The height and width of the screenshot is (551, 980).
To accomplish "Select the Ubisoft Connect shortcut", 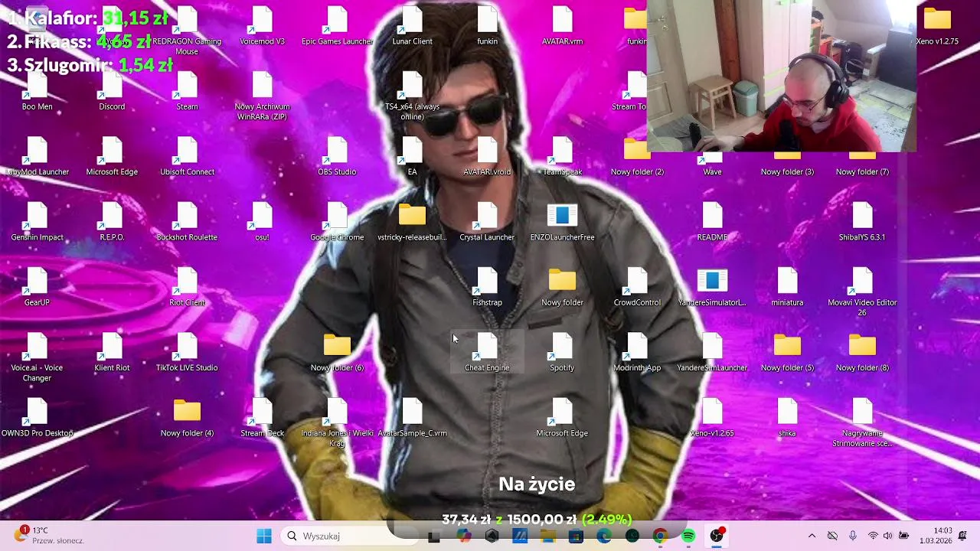I will (x=187, y=158).
